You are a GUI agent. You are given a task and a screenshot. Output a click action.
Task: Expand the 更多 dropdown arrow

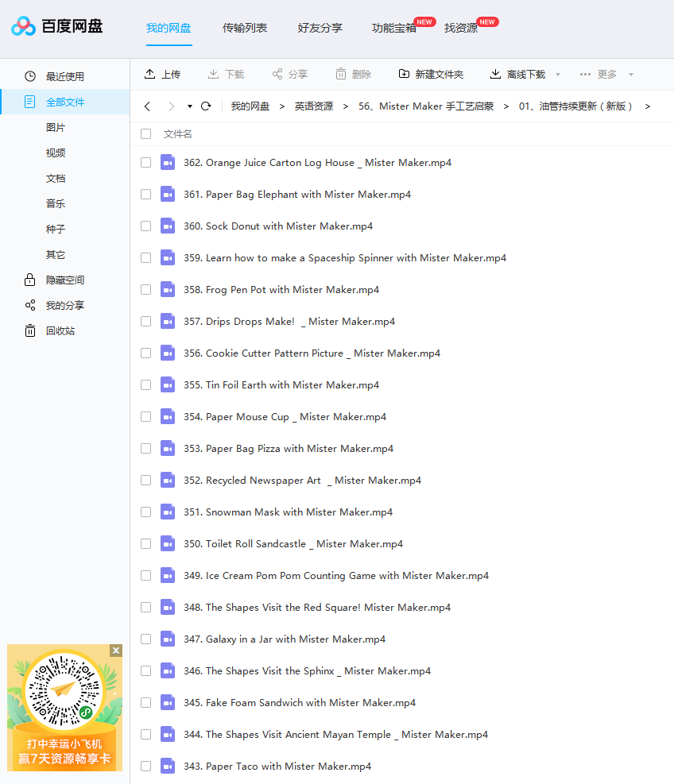631,75
